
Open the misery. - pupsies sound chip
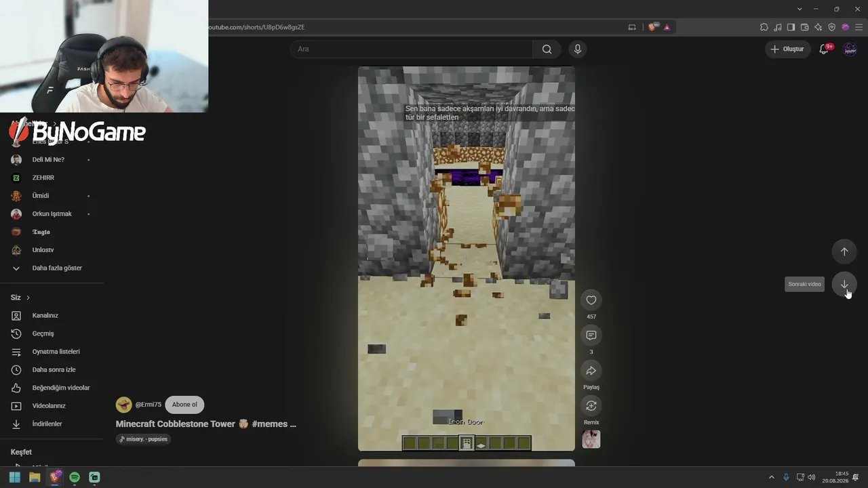pos(142,439)
